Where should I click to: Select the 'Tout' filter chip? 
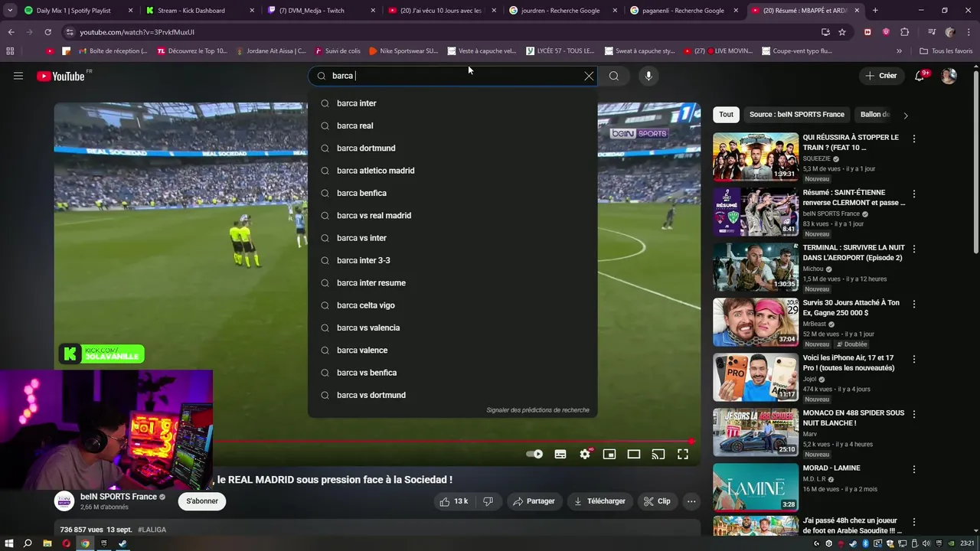click(x=726, y=115)
